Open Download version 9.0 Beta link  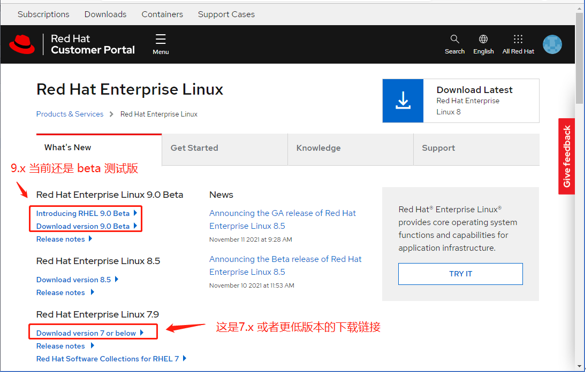[87, 226]
